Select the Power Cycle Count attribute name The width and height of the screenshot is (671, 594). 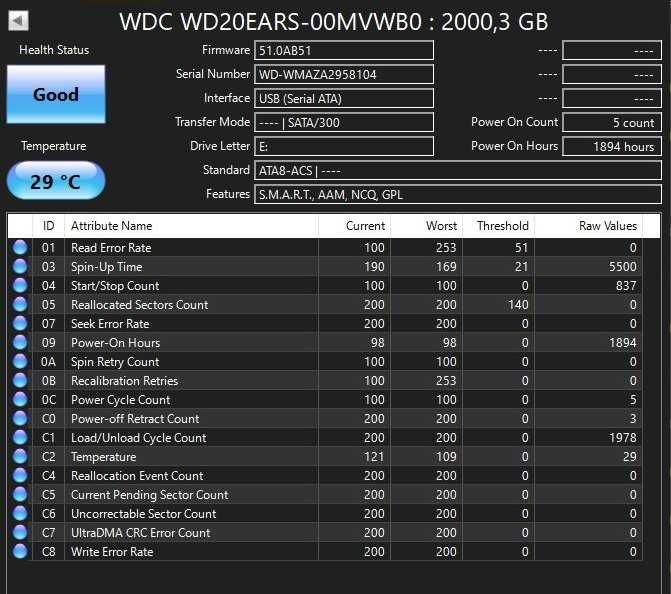pyautogui.click(x=121, y=400)
